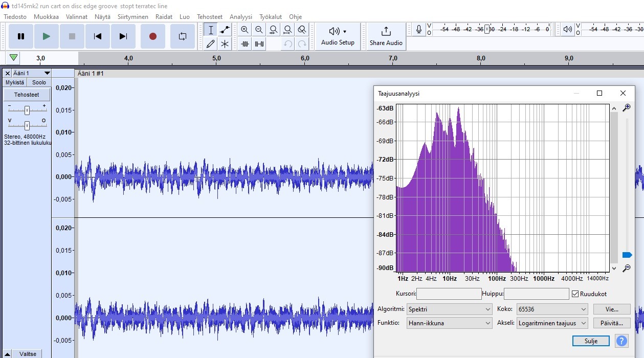Move the blue vertical zoom slider handle
This screenshot has width=644, height=358.
click(627, 255)
